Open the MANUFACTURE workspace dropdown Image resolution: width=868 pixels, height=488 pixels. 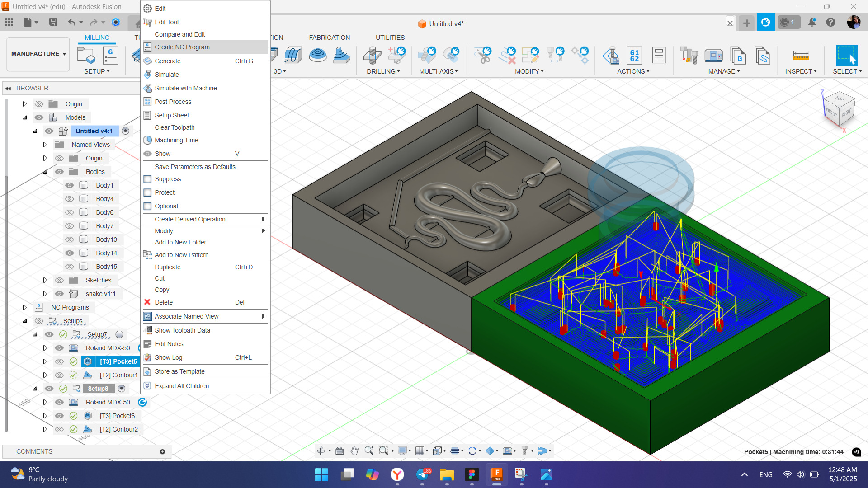[x=38, y=54]
